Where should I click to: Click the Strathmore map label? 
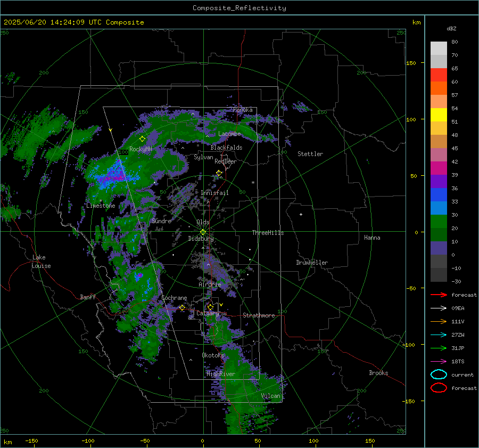(259, 315)
